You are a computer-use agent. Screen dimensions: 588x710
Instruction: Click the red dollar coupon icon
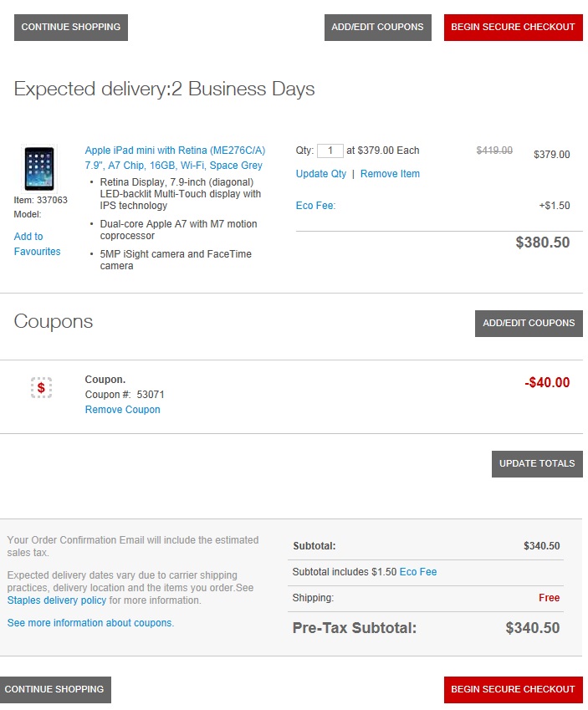(x=41, y=387)
